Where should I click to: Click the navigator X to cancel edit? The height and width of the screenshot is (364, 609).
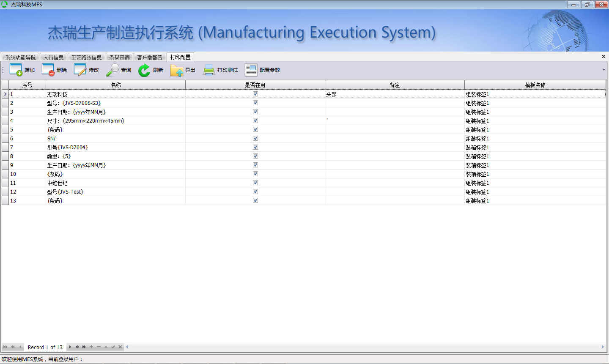coord(120,347)
